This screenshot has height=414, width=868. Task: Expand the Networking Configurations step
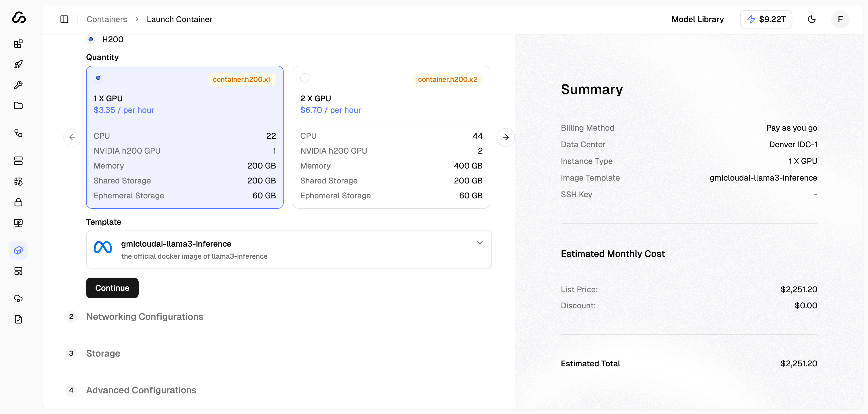(145, 317)
